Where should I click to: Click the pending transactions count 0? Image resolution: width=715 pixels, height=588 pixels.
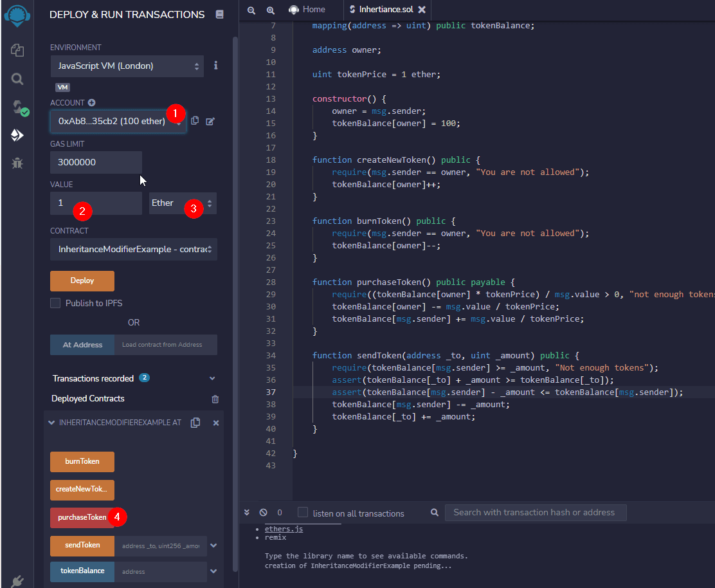coord(280,512)
